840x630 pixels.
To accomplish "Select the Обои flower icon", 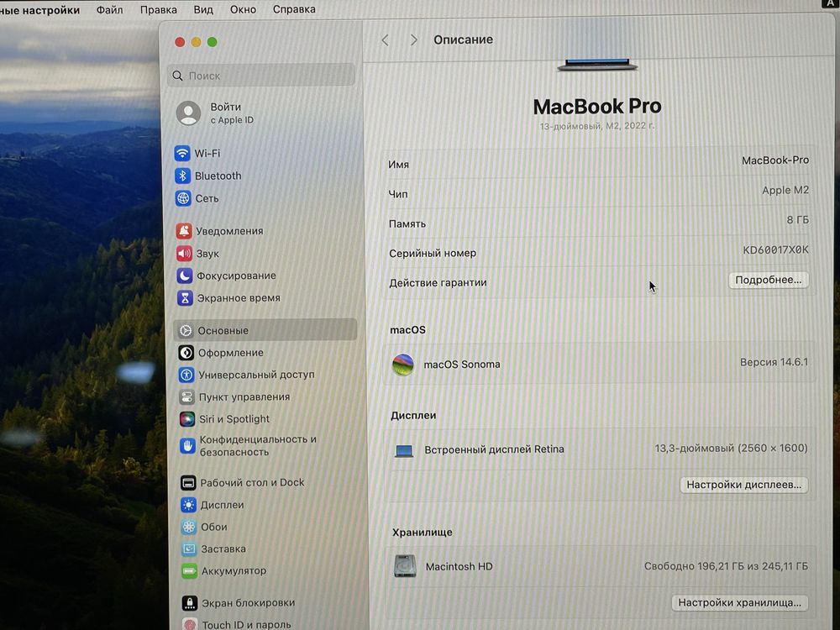I will (x=188, y=528).
